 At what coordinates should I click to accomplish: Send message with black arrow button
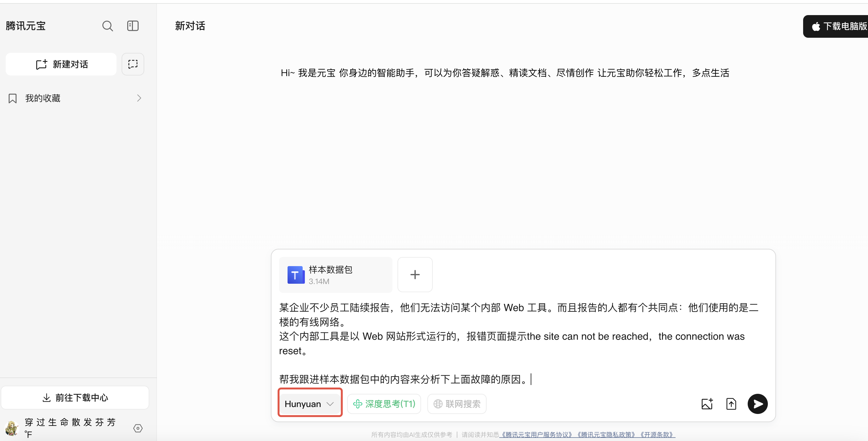tap(757, 404)
